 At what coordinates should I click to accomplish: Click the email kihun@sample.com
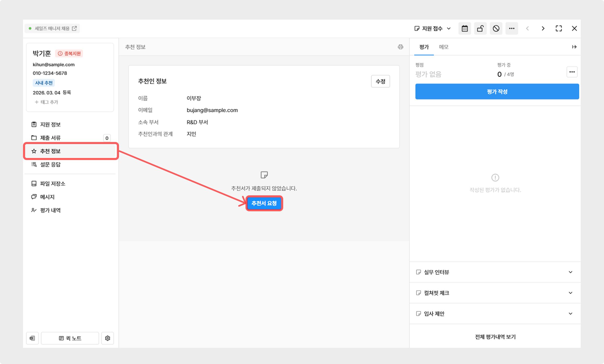tap(54, 65)
